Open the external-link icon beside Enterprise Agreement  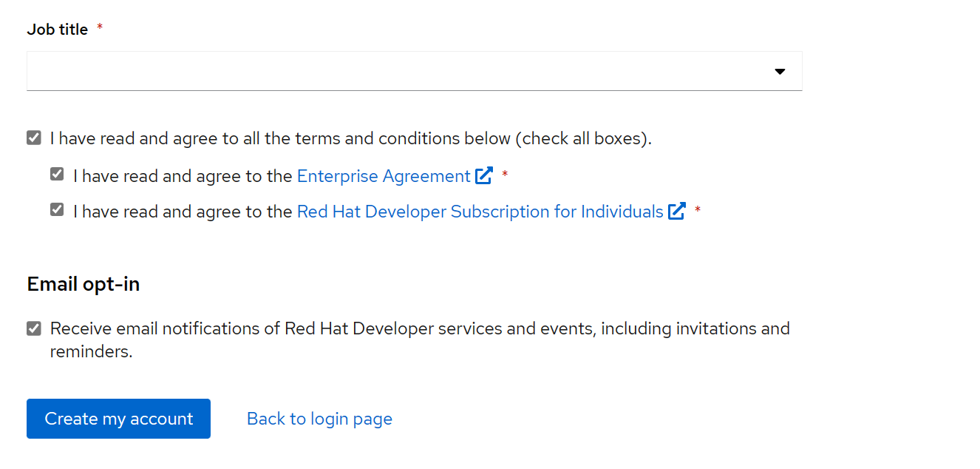(x=484, y=176)
